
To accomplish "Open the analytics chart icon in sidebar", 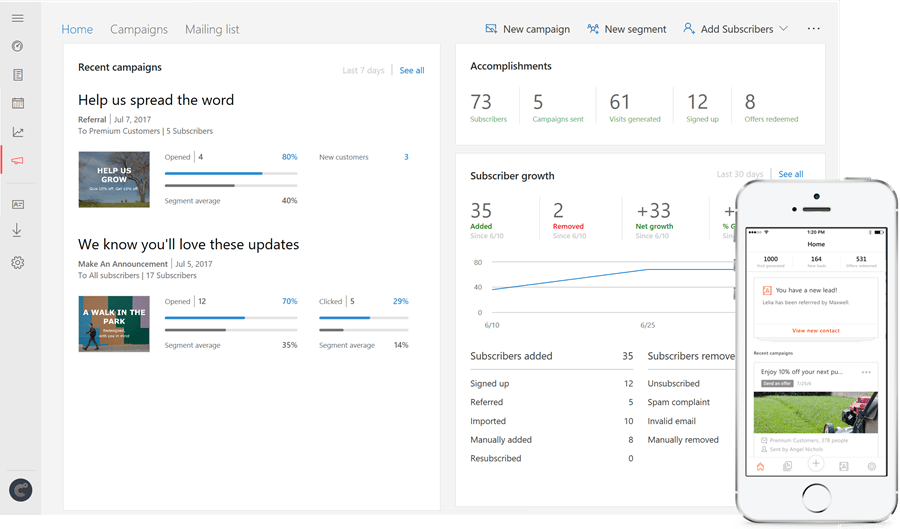I will click(x=17, y=132).
